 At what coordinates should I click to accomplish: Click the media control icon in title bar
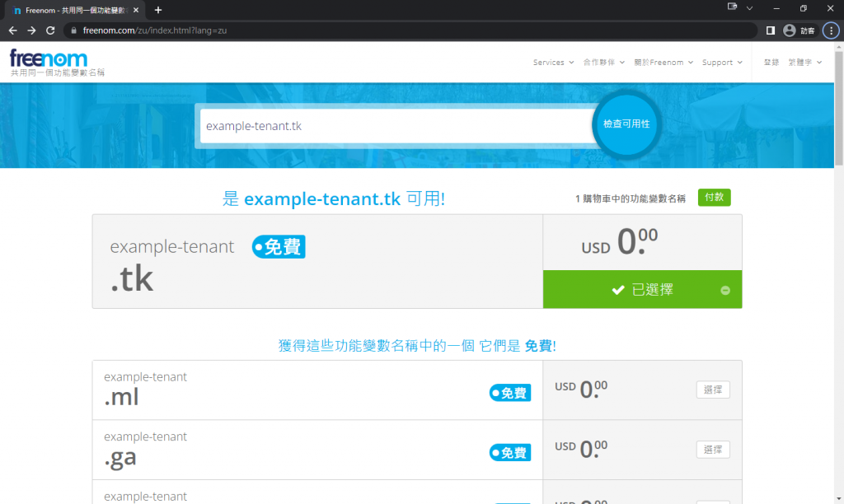pos(732,7)
